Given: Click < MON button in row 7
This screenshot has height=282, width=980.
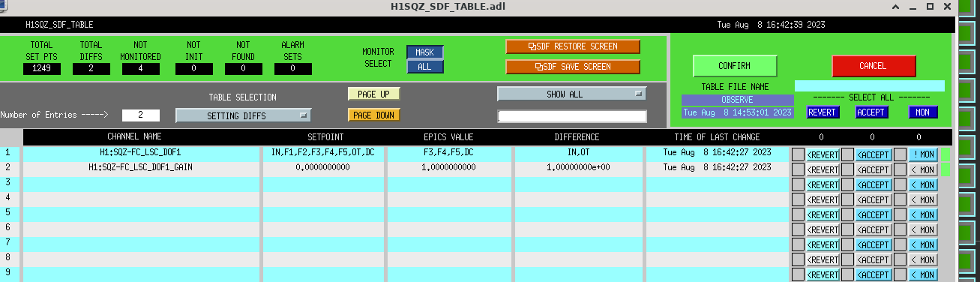Looking at the screenshot, I should click(x=923, y=244).
